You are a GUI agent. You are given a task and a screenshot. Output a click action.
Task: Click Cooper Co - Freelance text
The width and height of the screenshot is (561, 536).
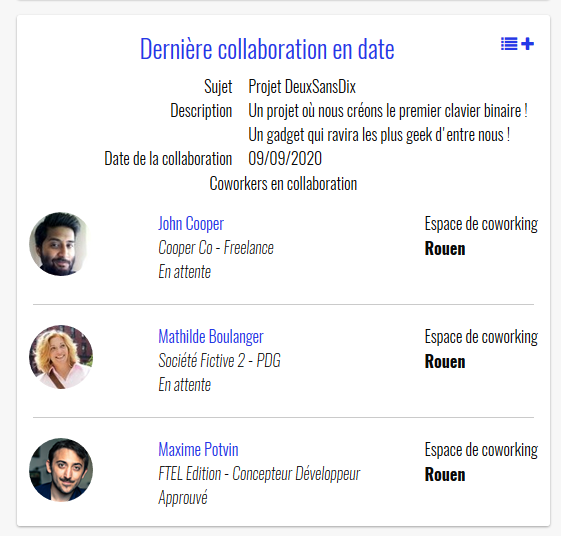click(x=216, y=248)
